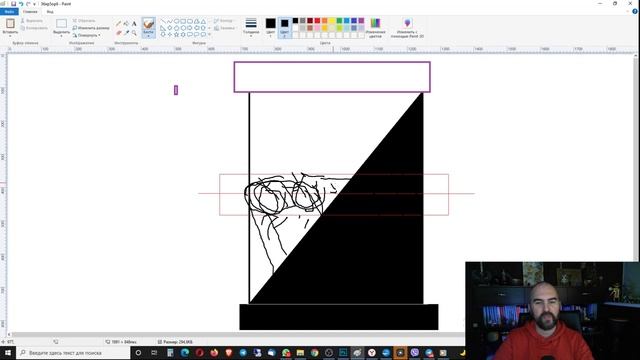Open Microsoft Edge from the taskbar

185,353
